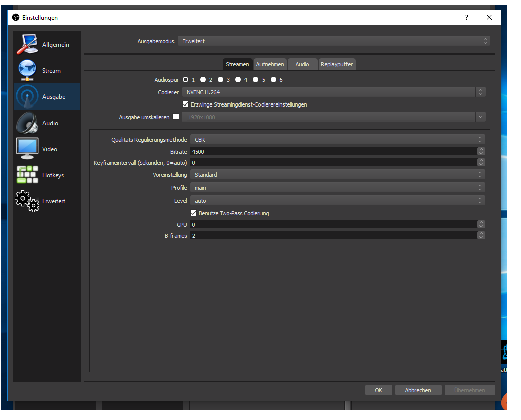Switch to the Aufnehmen tab
The image size is (521, 420).
click(270, 64)
